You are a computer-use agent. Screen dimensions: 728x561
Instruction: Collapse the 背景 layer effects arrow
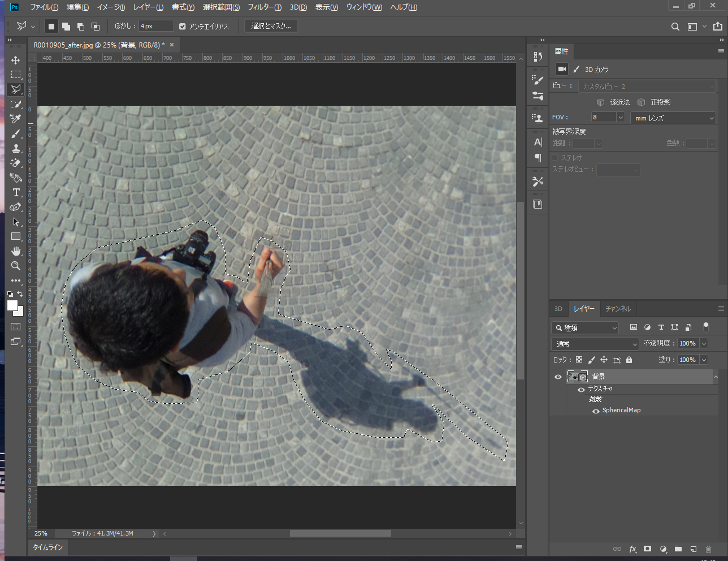click(716, 377)
